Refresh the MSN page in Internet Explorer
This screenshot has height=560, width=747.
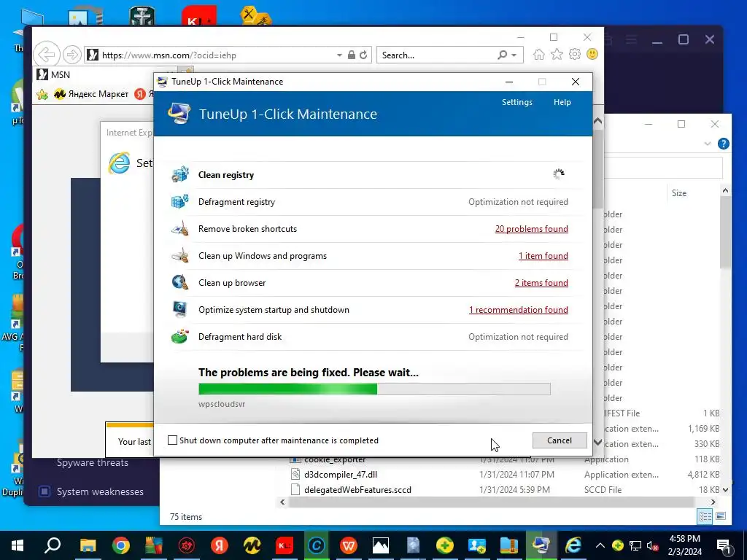tap(363, 55)
